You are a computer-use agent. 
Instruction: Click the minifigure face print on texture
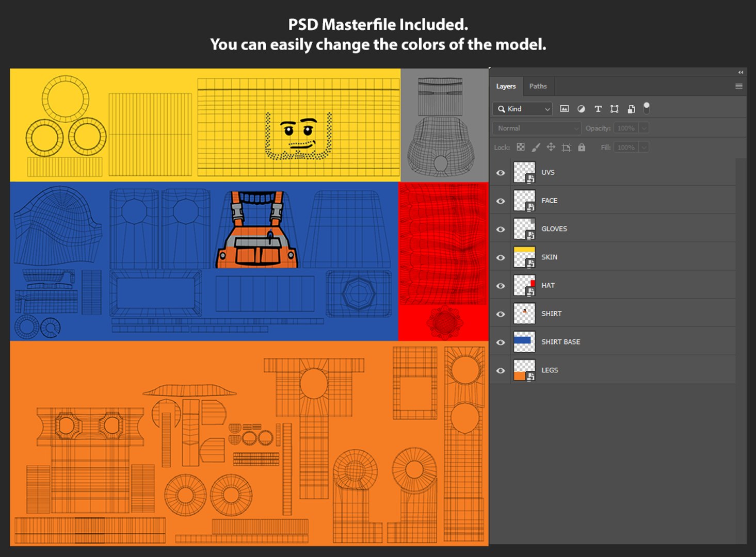pyautogui.click(x=298, y=137)
